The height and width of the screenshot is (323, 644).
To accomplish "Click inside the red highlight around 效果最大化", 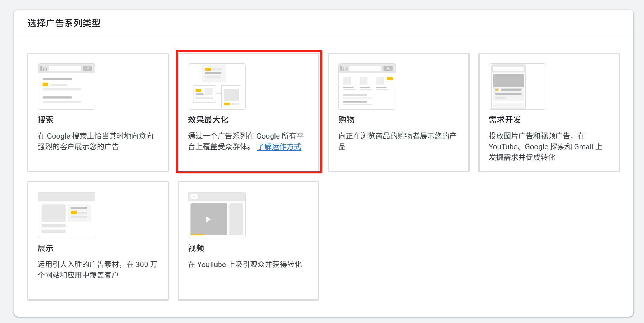I will 248,112.
